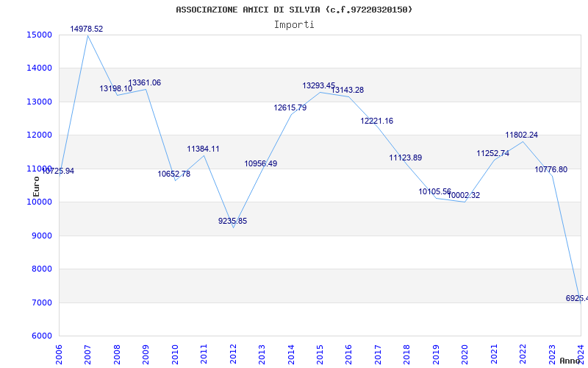Screen dimensions: 588x368
Task: Click y-axis tick label 12000
Action: (39, 135)
